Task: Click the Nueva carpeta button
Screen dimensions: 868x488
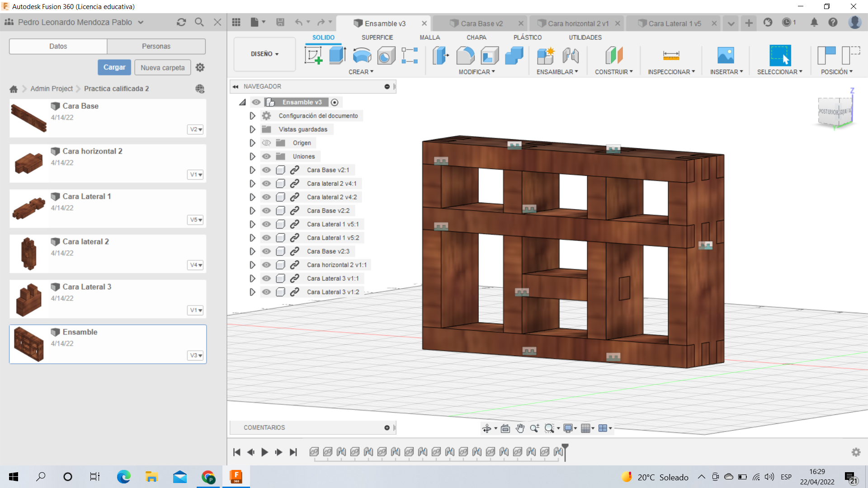Action: pyautogui.click(x=162, y=67)
